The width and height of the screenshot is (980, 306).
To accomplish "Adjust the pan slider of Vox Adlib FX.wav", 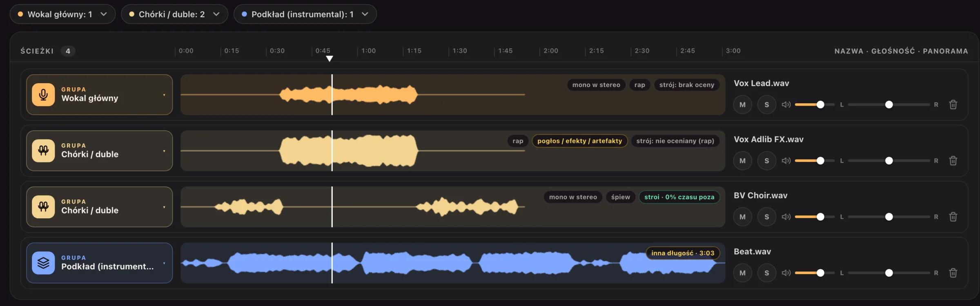I will pos(889,161).
